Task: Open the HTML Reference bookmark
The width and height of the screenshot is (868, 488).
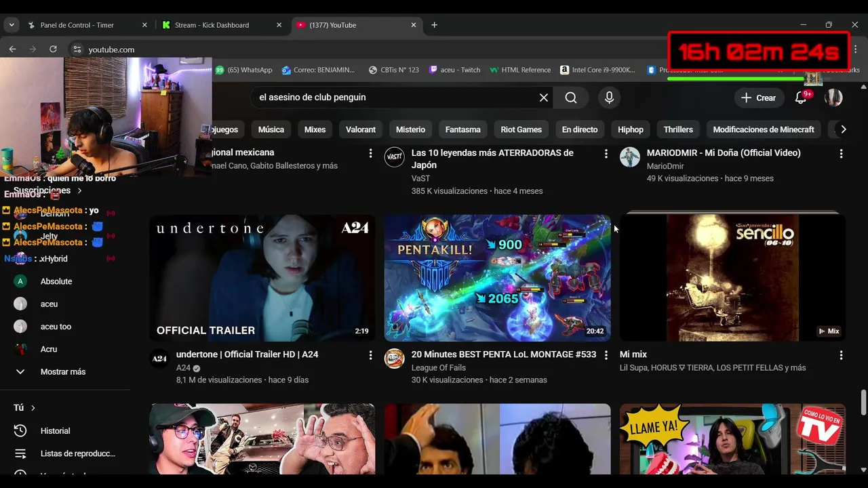Action: (520, 70)
